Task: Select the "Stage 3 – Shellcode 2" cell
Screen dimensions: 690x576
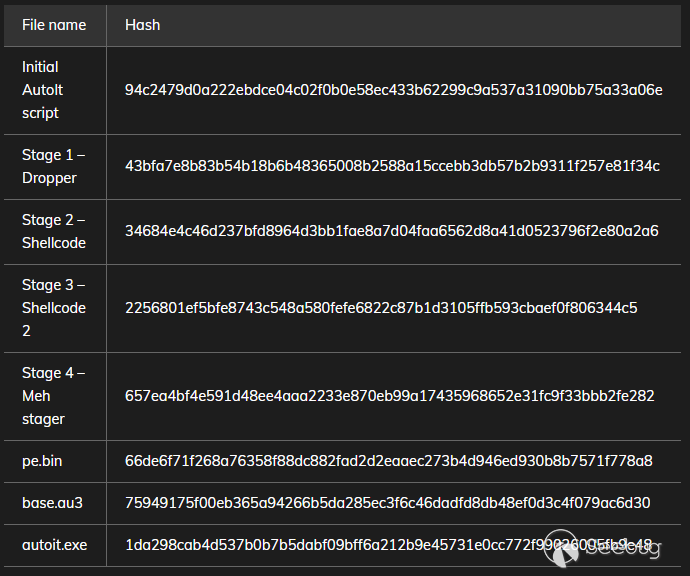Action: coord(54,308)
